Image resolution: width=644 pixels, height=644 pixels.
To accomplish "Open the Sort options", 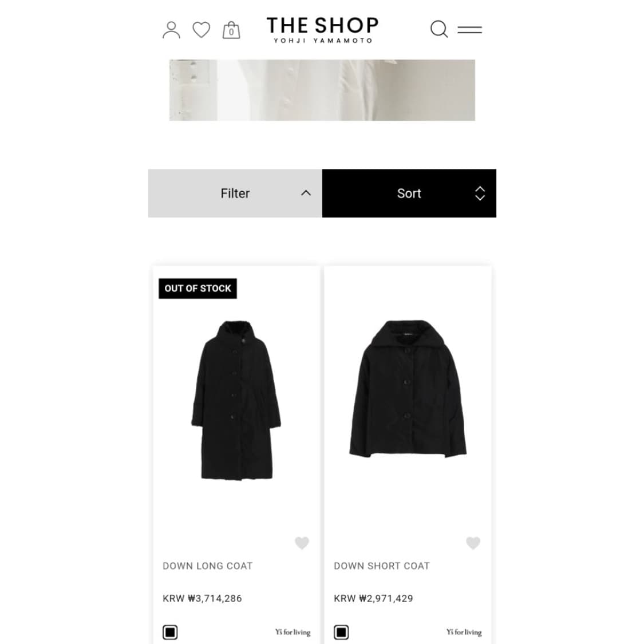I will (x=409, y=193).
